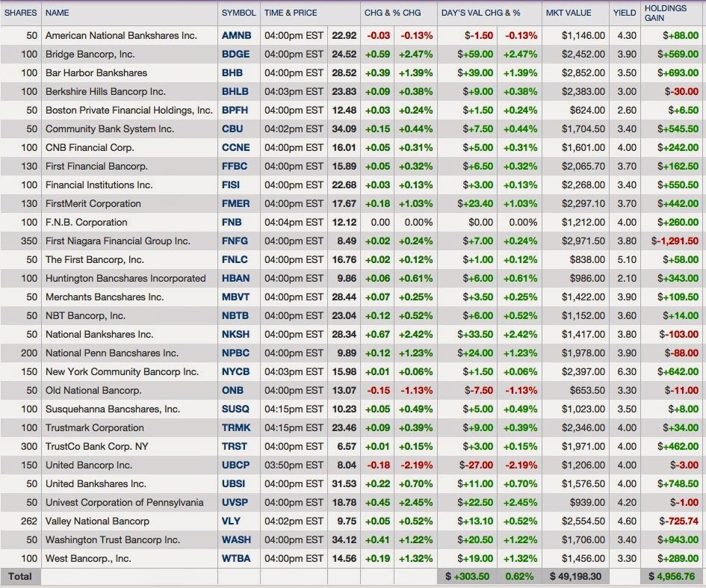Click day's value change $-27.00
The image size is (706, 588).
[476, 465]
